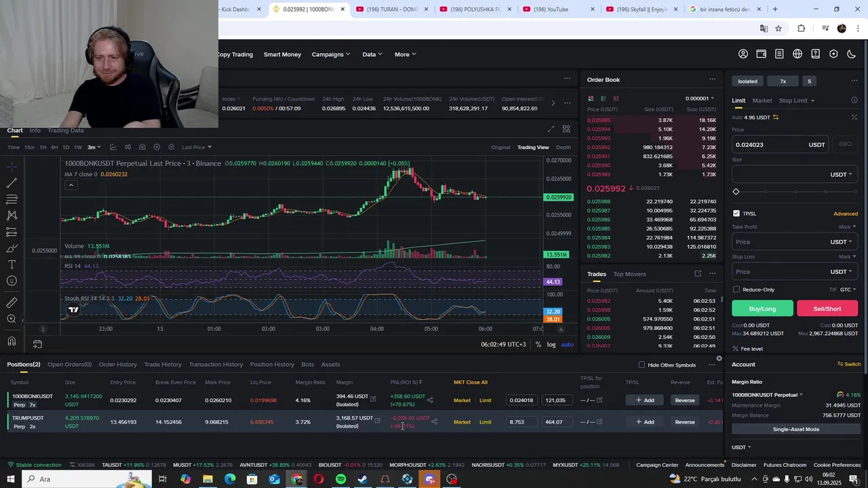Viewport: 868px width, 488px height.
Task: Open the Data menu
Action: click(x=372, y=54)
